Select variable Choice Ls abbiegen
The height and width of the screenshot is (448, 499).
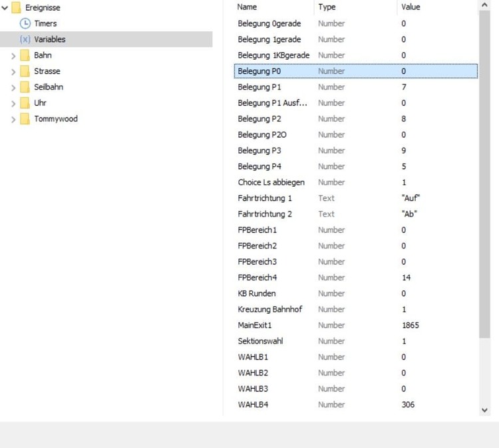click(x=271, y=183)
